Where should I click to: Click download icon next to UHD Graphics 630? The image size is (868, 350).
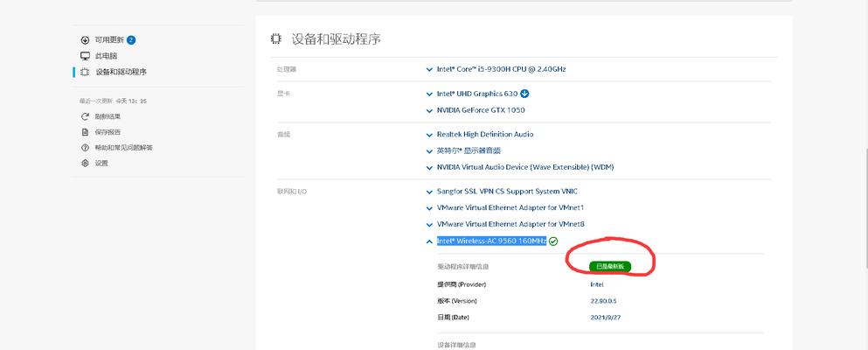point(524,94)
